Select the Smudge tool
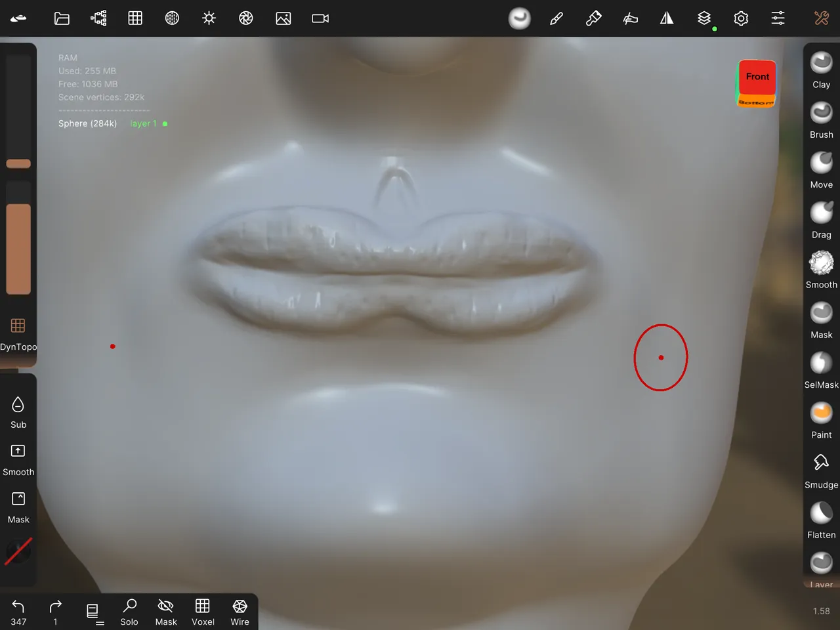Viewport: 840px width, 630px height. 822,471
